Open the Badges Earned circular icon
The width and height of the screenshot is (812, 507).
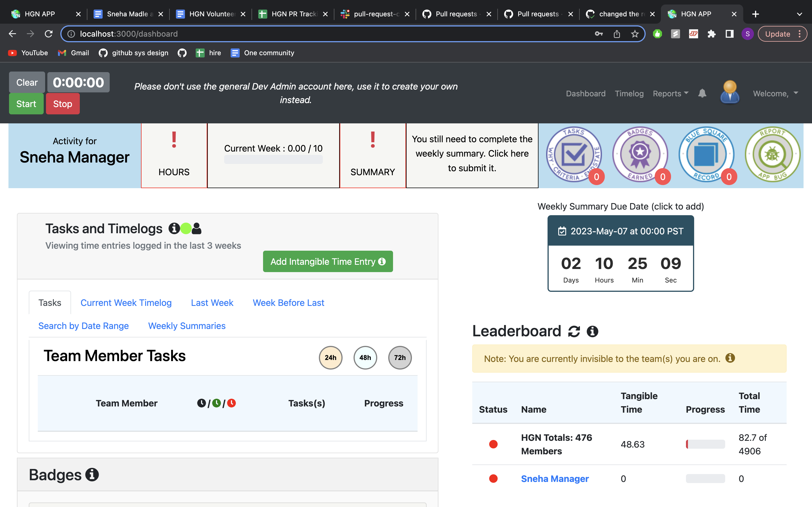point(640,155)
